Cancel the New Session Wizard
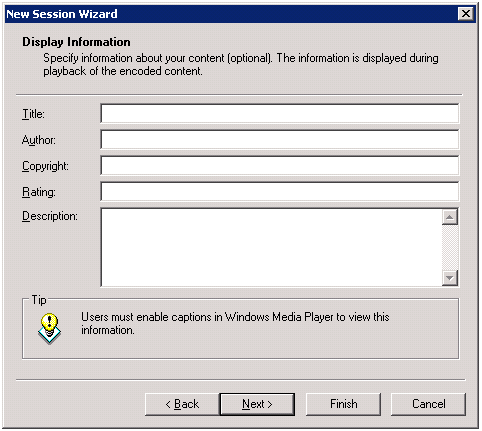Viewport: 482px width, 431px height. [x=428, y=404]
